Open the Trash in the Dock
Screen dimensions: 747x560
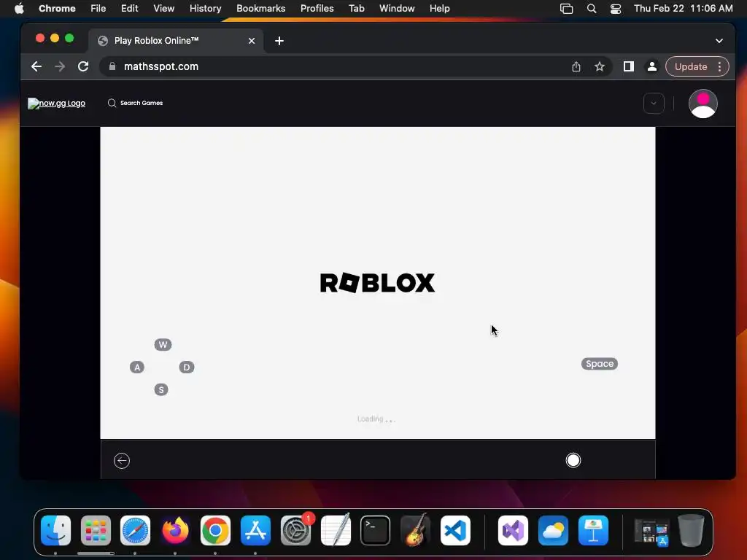(691, 531)
